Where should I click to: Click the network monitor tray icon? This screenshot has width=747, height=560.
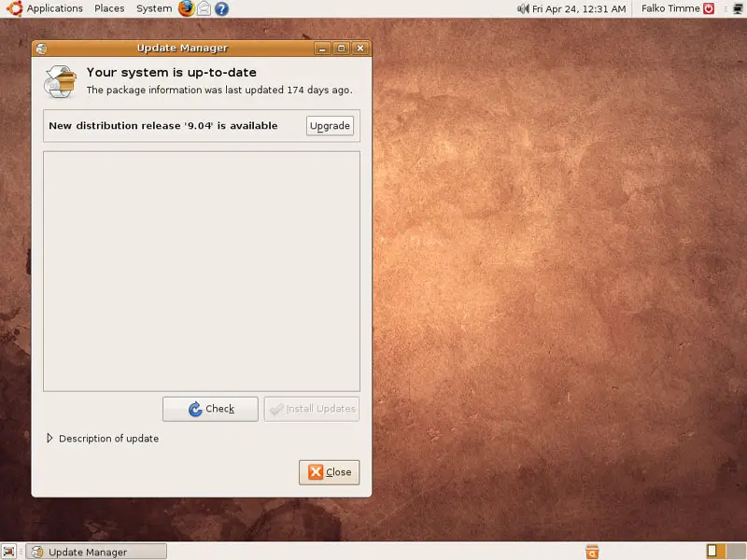click(x=738, y=8)
